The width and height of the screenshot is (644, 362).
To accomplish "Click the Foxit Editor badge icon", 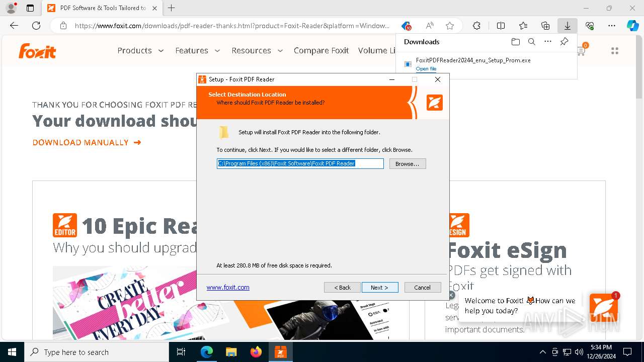I will (65, 225).
